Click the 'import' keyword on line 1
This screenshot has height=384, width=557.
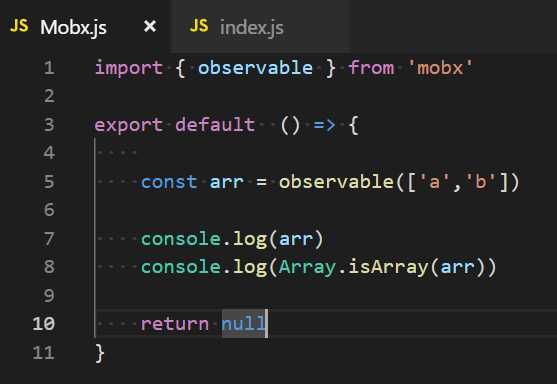click(x=129, y=68)
